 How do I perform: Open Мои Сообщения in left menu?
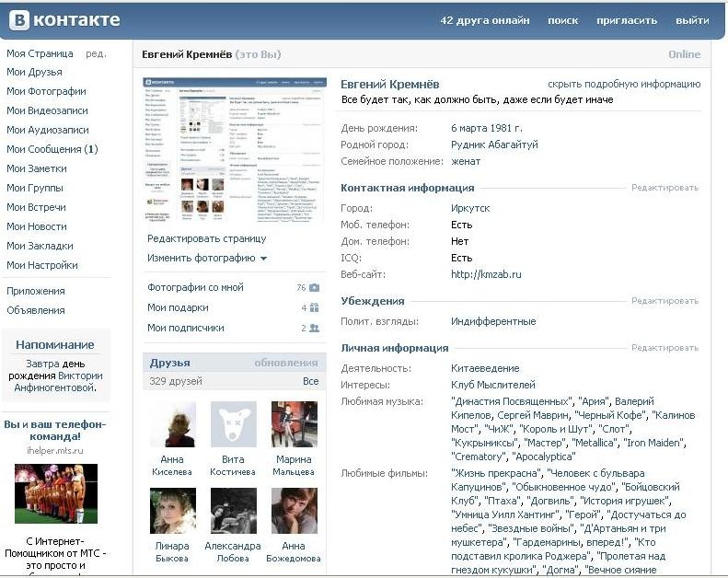[52, 149]
